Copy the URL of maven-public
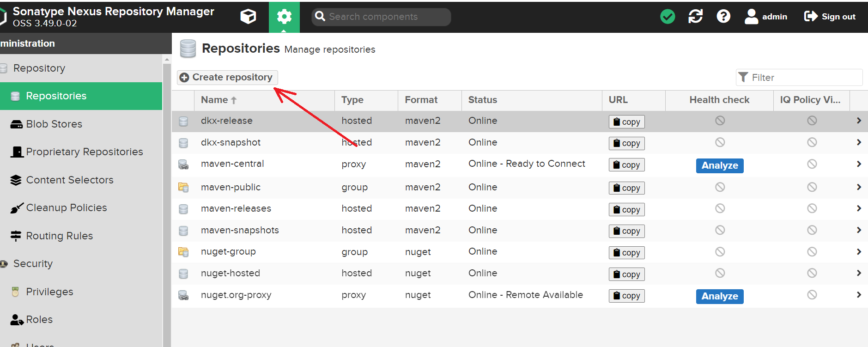Viewport: 868px width, 347px height. (626, 188)
